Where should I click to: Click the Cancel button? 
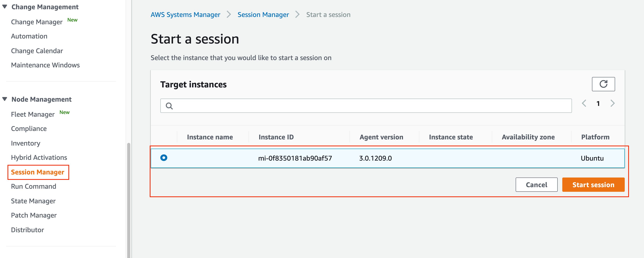pyautogui.click(x=536, y=185)
